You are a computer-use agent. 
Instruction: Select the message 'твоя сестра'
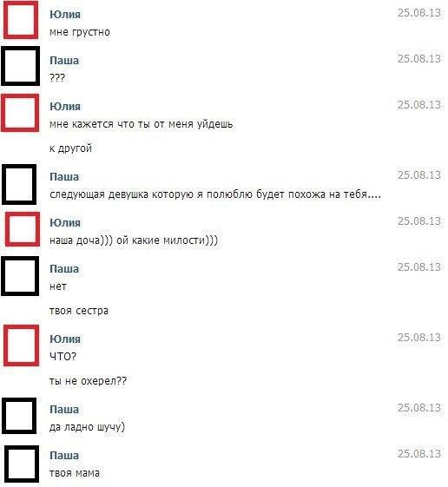pos(79,311)
